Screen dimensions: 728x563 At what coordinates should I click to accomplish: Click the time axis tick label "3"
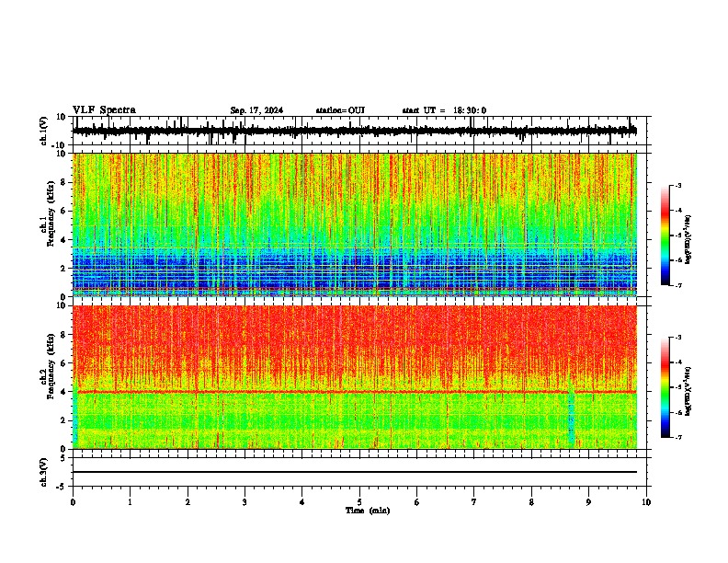click(x=245, y=502)
